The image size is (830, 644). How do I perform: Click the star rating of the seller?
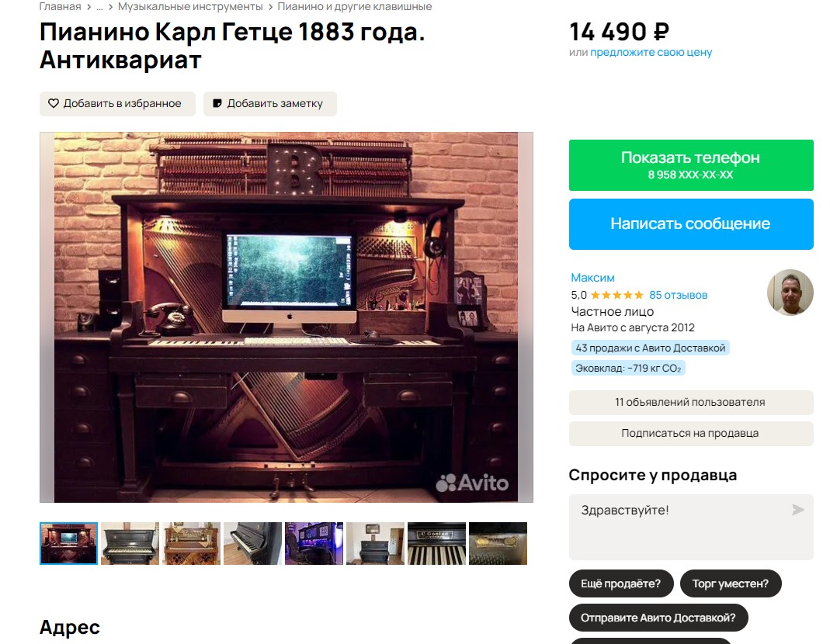pyautogui.click(x=616, y=296)
